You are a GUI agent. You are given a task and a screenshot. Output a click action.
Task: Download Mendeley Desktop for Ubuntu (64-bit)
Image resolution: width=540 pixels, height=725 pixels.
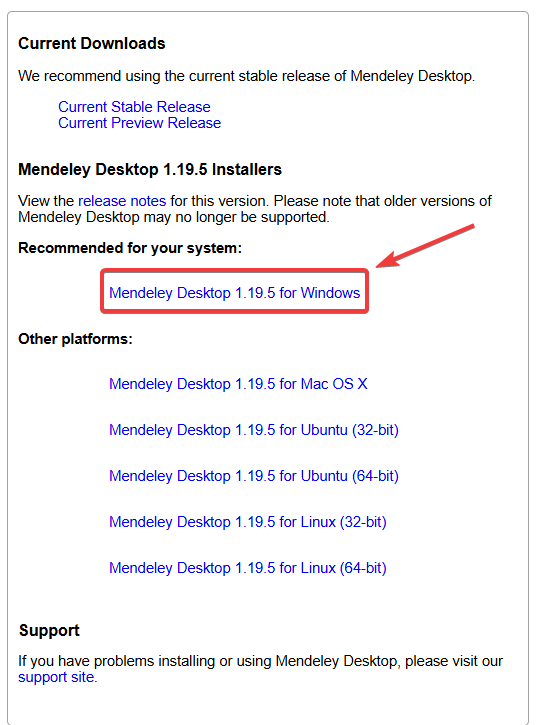click(x=254, y=476)
